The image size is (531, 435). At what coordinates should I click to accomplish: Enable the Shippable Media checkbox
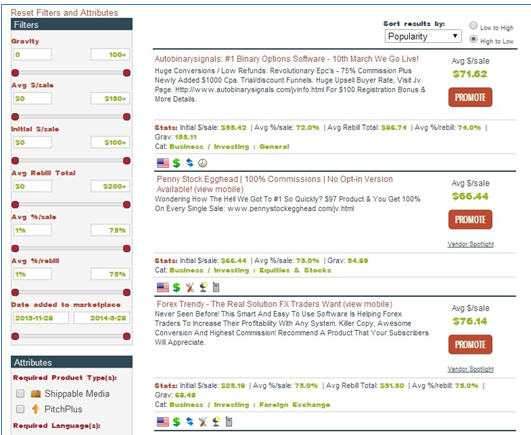(20, 393)
